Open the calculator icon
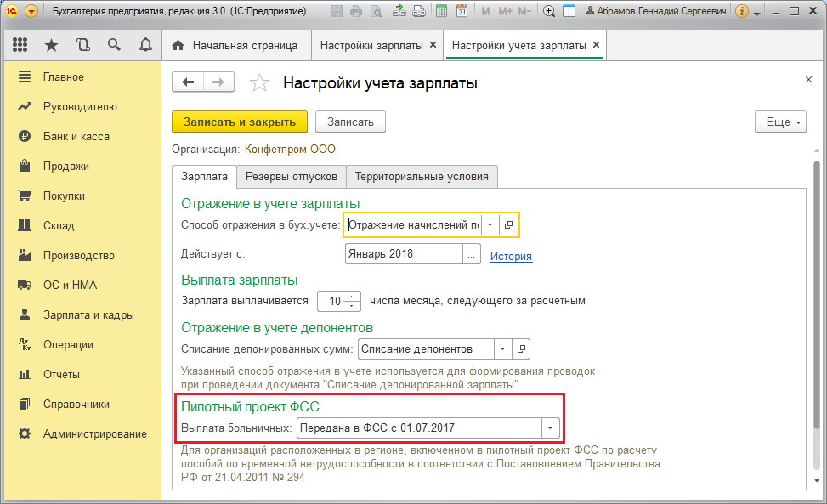Image resolution: width=827 pixels, height=504 pixels. tap(442, 11)
